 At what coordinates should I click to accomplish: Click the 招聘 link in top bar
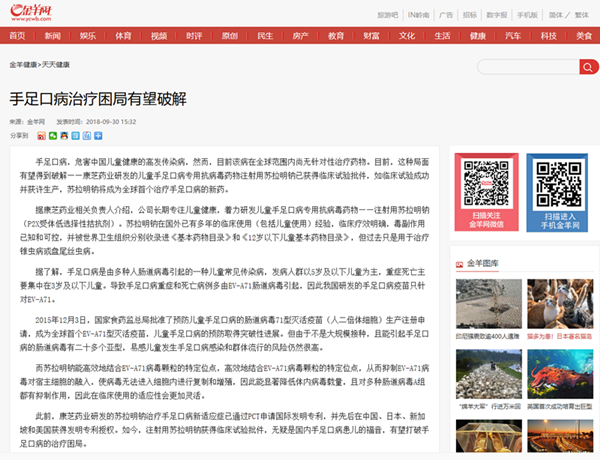(x=469, y=15)
